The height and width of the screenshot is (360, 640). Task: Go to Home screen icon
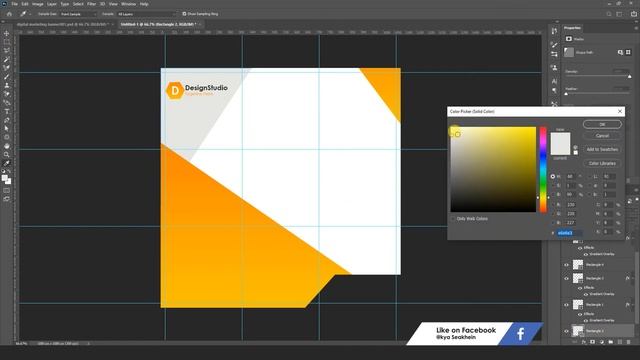pos(9,14)
